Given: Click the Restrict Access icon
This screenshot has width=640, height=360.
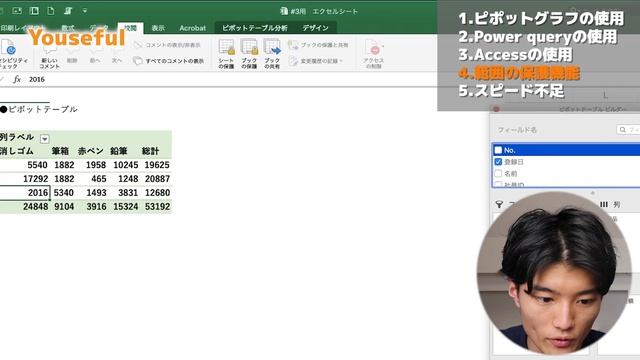Looking at the screenshot, I should [373, 53].
